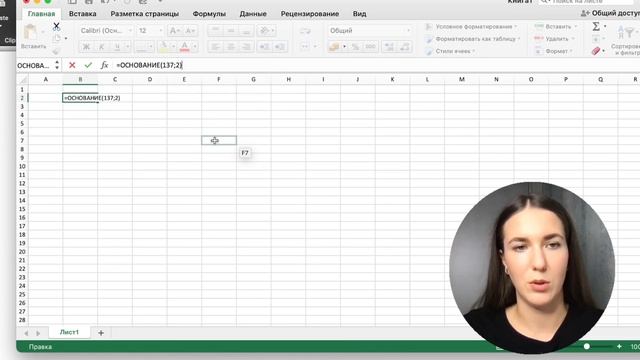This screenshot has height=360, width=640.
Task: Decrease decimal places
Action: click(x=404, y=47)
